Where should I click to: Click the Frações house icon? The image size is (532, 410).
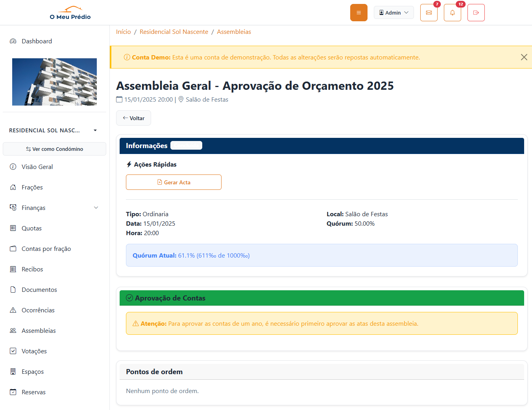tap(13, 187)
